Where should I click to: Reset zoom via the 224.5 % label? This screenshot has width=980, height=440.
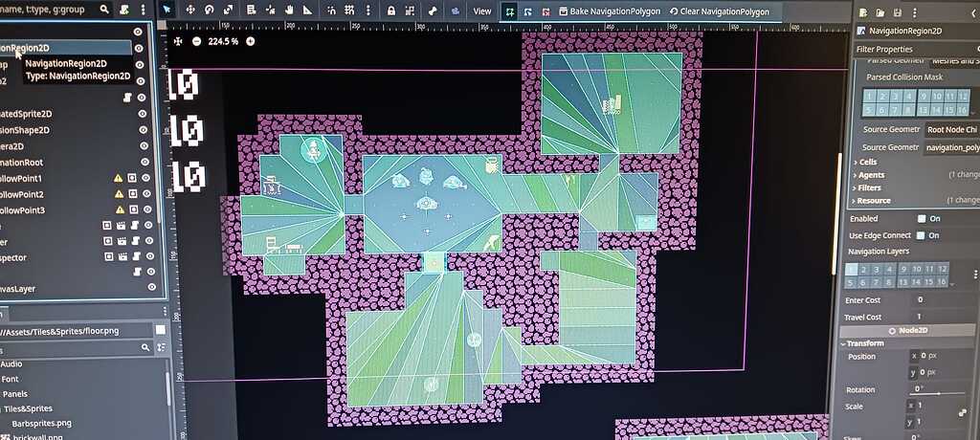pyautogui.click(x=223, y=41)
